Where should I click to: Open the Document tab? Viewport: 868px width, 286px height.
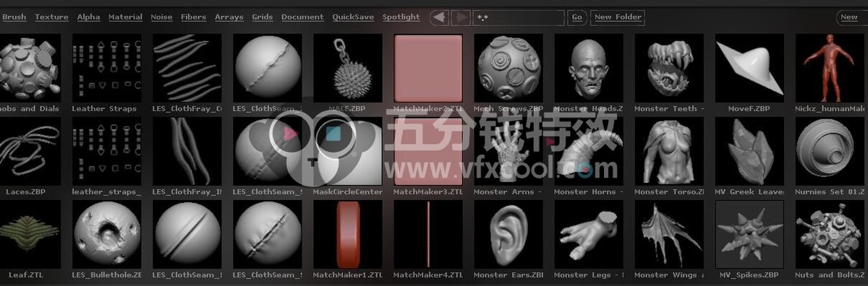tap(302, 17)
